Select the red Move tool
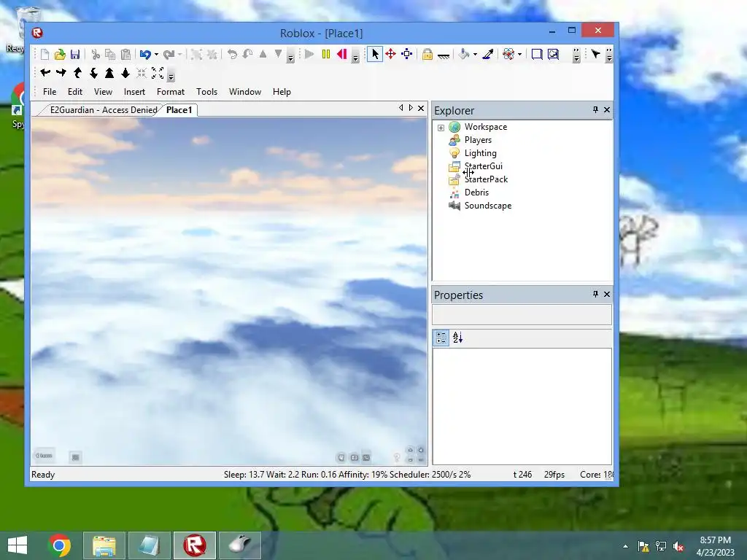This screenshot has height=560, width=747. [x=391, y=54]
